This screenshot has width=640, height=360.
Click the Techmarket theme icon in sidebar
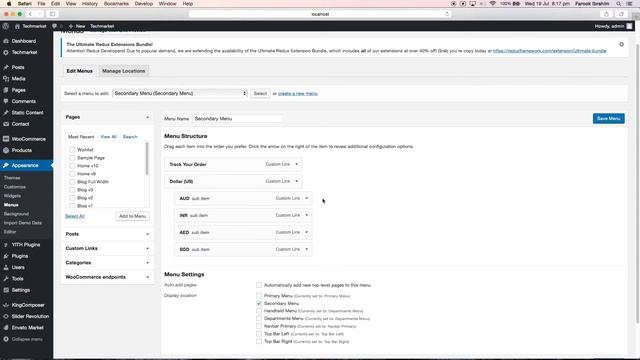(x=6, y=53)
